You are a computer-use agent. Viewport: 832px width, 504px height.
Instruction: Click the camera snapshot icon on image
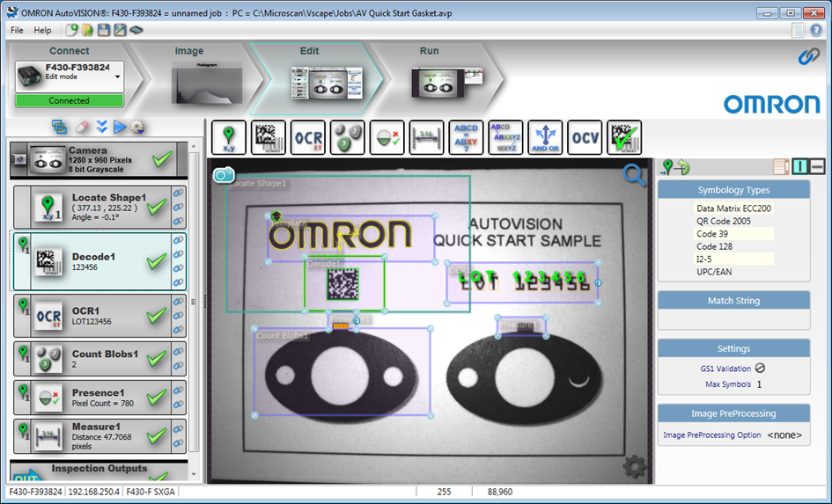[x=224, y=175]
